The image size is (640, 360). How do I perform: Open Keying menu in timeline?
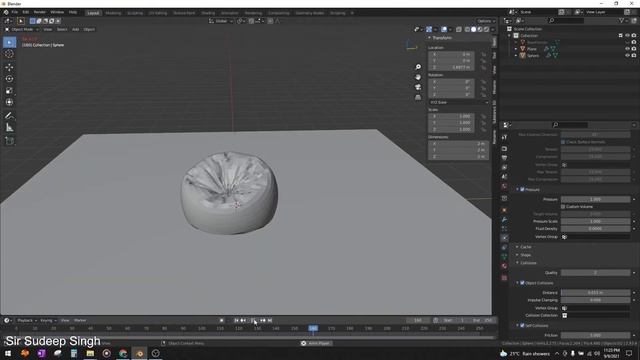click(x=48, y=320)
